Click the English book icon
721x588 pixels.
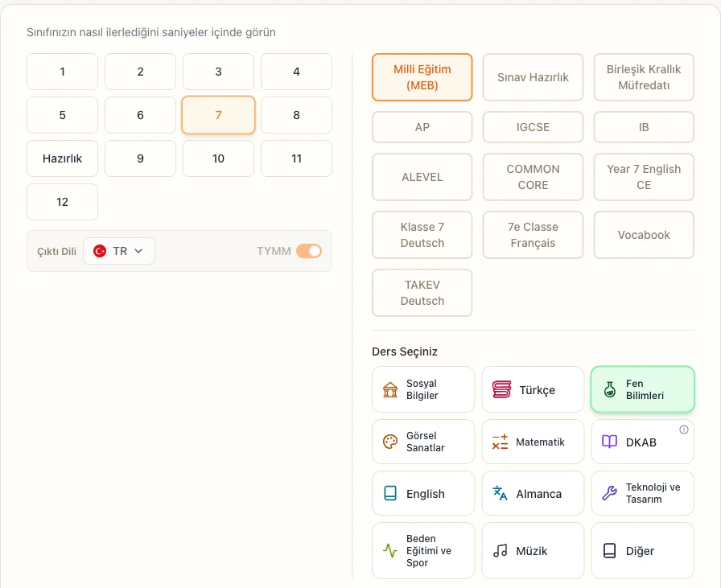[390, 493]
